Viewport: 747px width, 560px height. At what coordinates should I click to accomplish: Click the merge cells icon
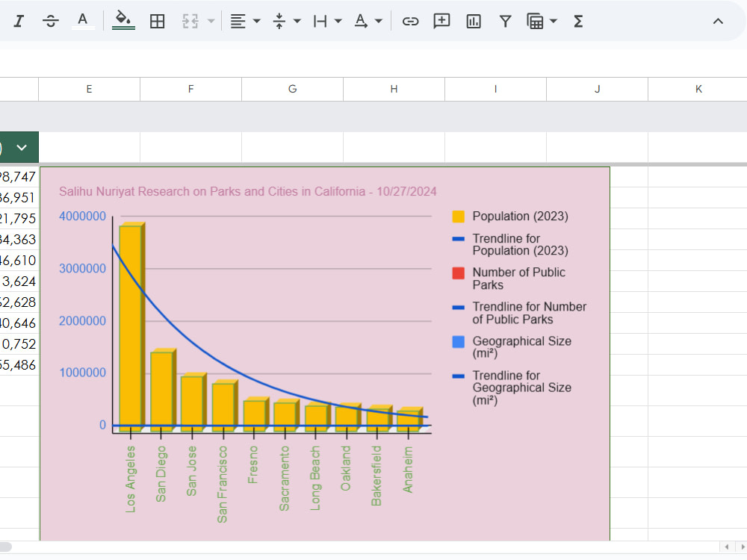tap(190, 21)
